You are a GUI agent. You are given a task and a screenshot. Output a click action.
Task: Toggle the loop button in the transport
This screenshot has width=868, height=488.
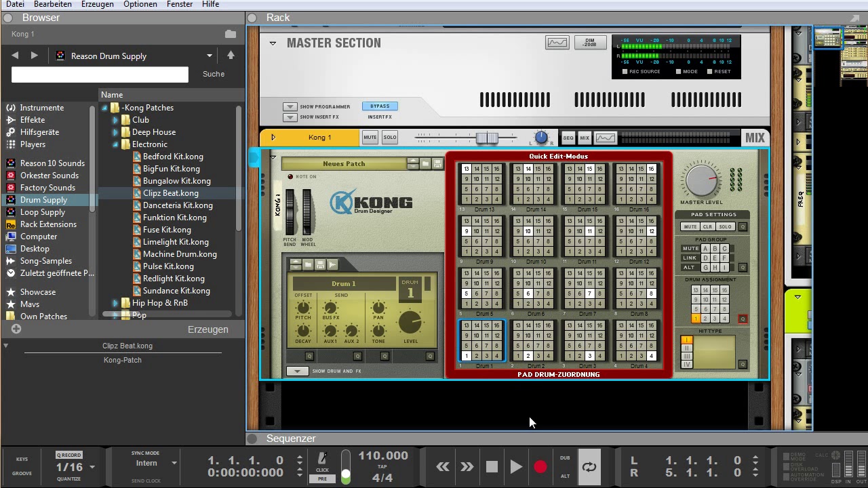589,466
